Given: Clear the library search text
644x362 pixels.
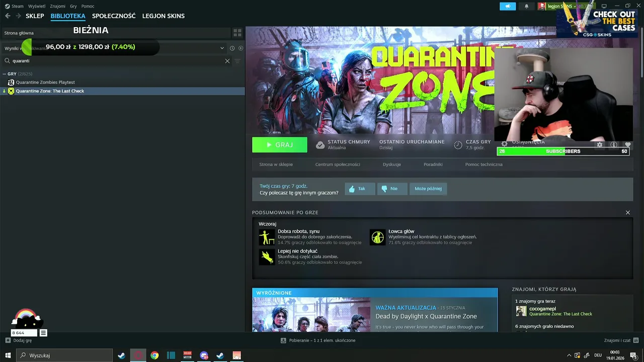Looking at the screenshot, I should 227,61.
